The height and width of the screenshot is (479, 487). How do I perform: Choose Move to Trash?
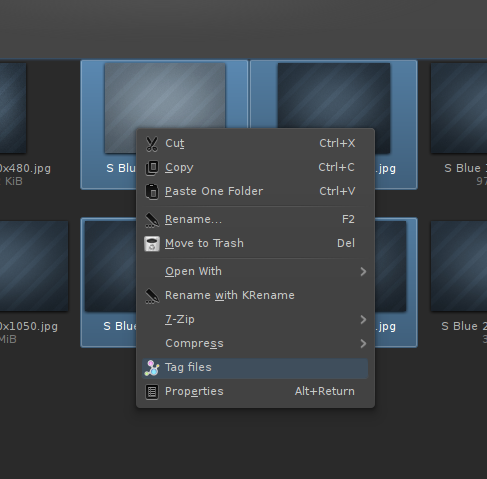point(255,244)
